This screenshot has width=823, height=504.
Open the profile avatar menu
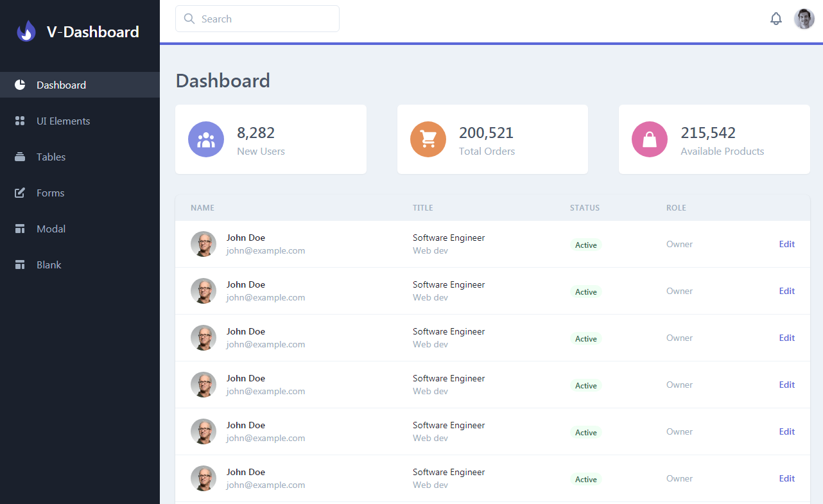coord(804,19)
